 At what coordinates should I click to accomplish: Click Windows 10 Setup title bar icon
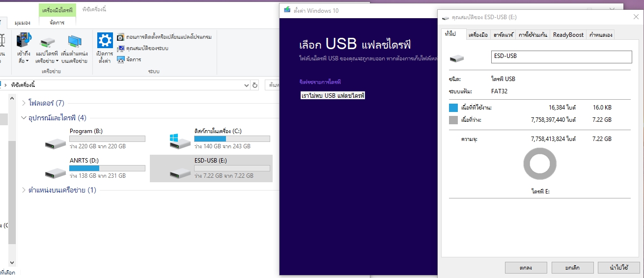click(x=287, y=10)
